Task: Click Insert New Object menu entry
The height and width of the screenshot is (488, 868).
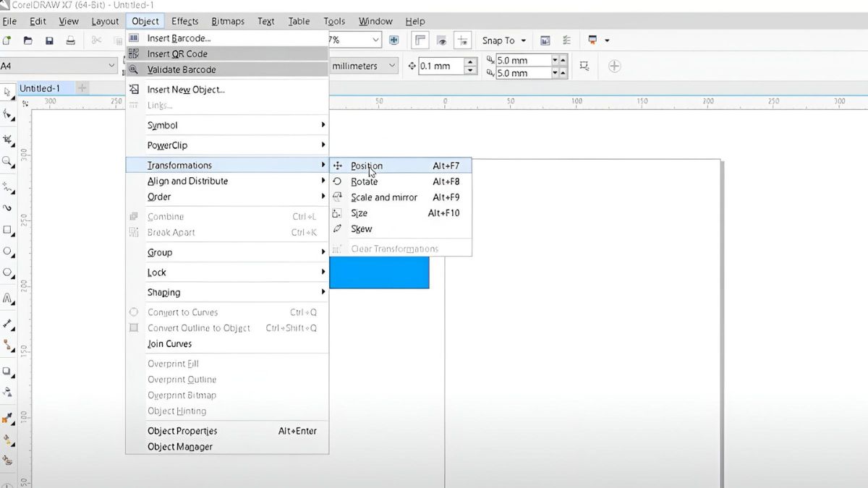Action: click(227, 90)
